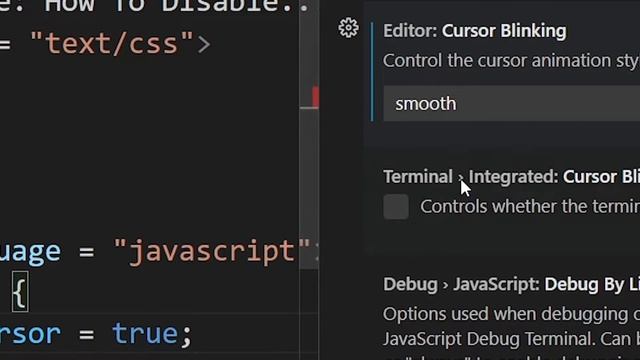Image resolution: width=640 pixels, height=360 pixels.
Task: Click the highlighted opening curly brace
Action: coord(20,292)
